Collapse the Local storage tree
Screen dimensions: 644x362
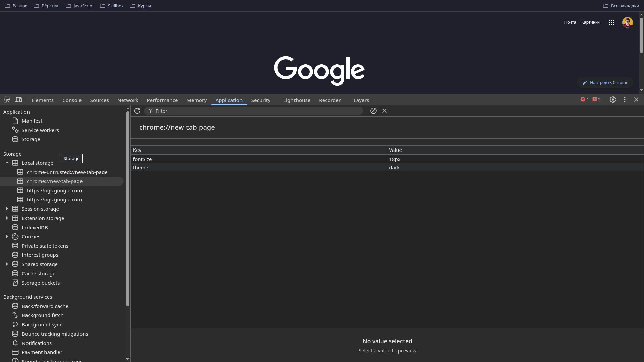pyautogui.click(x=7, y=163)
